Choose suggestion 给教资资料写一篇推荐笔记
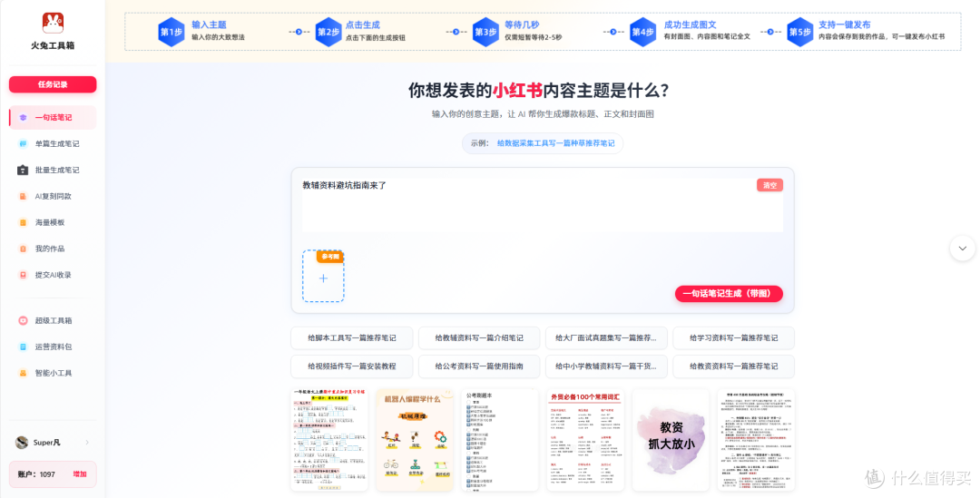Image resolution: width=980 pixels, height=498 pixels. 734,366
